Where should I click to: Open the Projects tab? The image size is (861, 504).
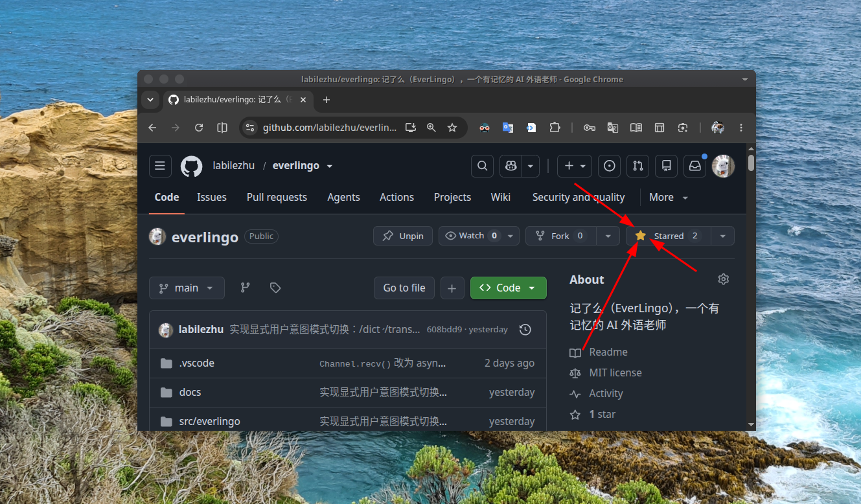[x=452, y=197]
